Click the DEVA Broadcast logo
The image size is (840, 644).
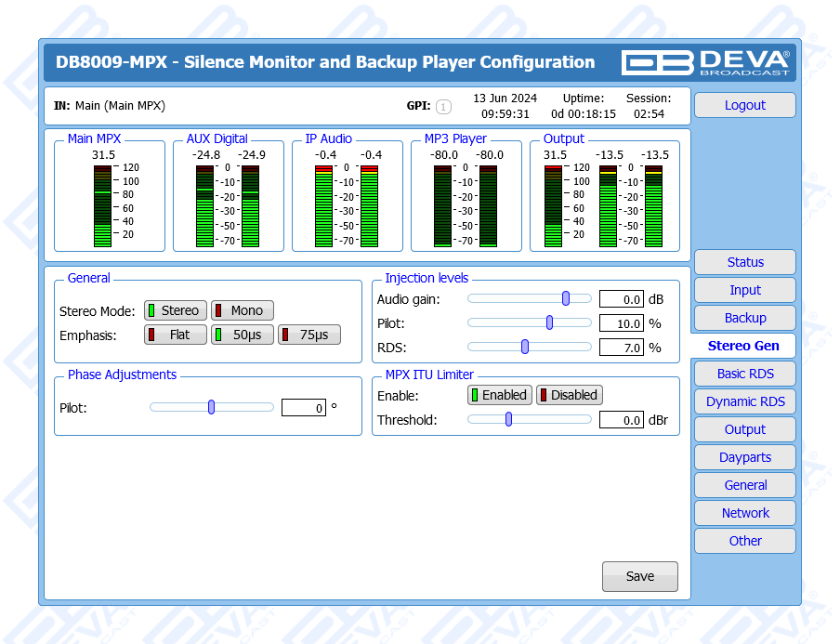click(x=706, y=62)
